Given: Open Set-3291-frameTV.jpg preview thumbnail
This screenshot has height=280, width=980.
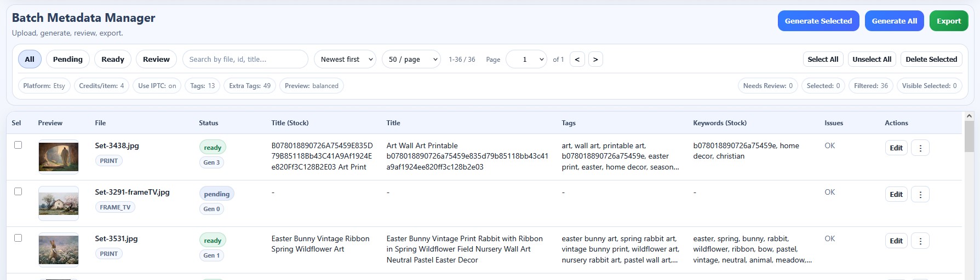Looking at the screenshot, I should tap(59, 203).
